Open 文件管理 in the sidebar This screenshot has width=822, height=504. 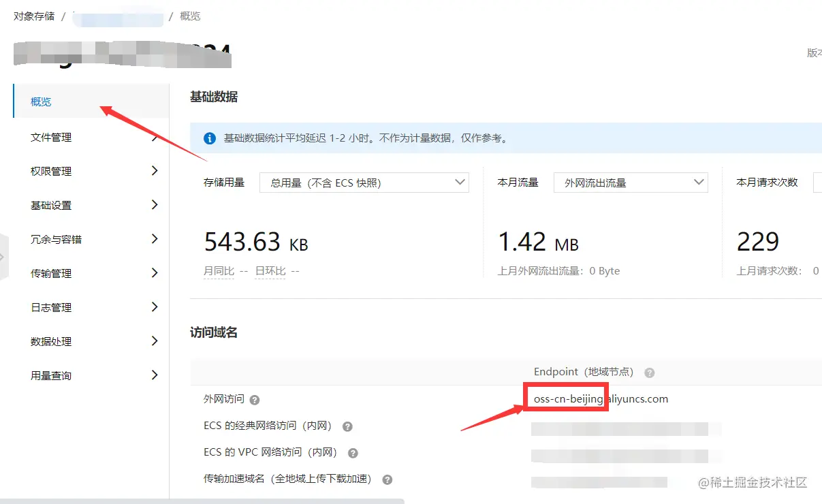pos(91,137)
